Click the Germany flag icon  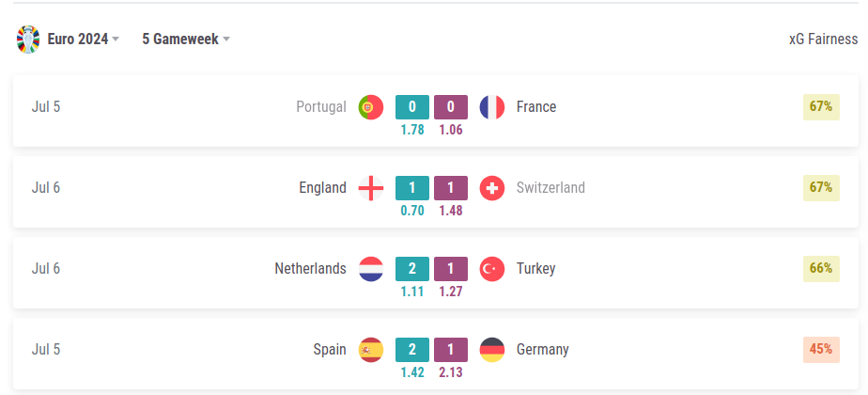pyautogui.click(x=492, y=350)
